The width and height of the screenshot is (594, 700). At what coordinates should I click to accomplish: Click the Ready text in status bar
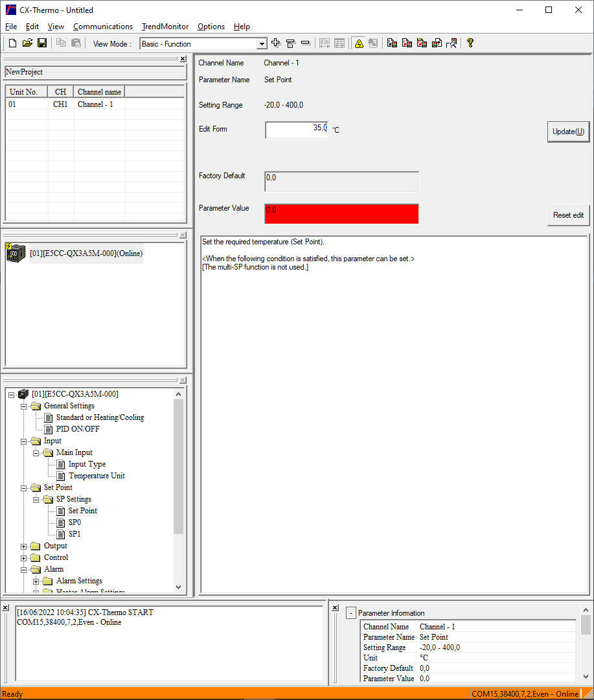coord(12,694)
